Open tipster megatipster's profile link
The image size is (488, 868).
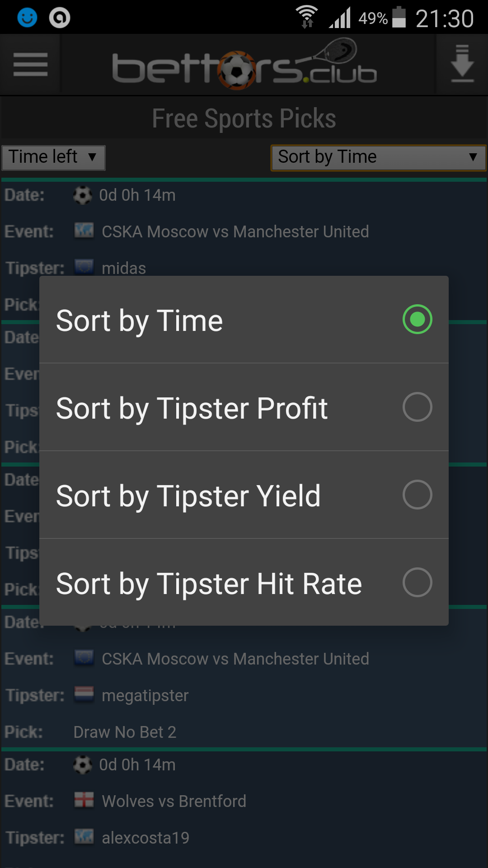(x=145, y=696)
